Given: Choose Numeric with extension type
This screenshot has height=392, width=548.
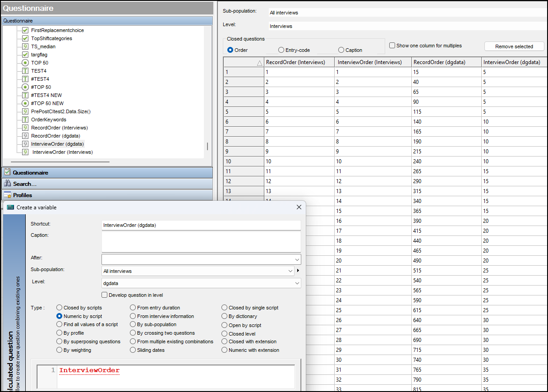Looking at the screenshot, I should tap(224, 350).
